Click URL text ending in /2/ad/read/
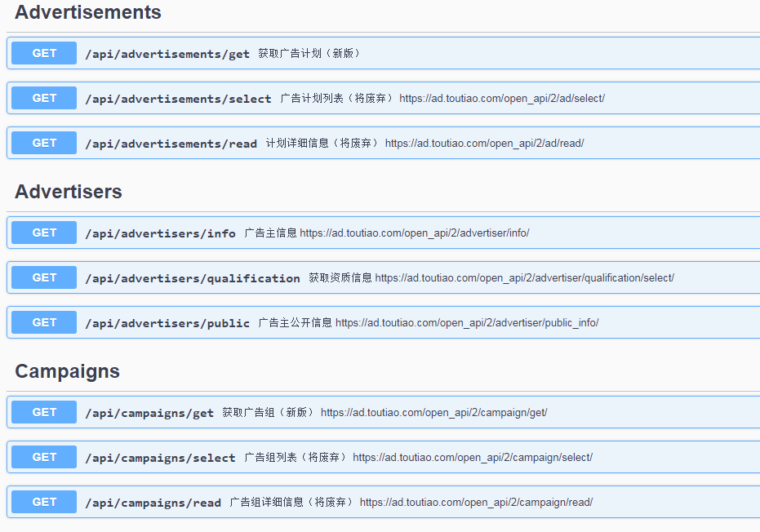Viewport: 760px width, 532px height. [485, 144]
